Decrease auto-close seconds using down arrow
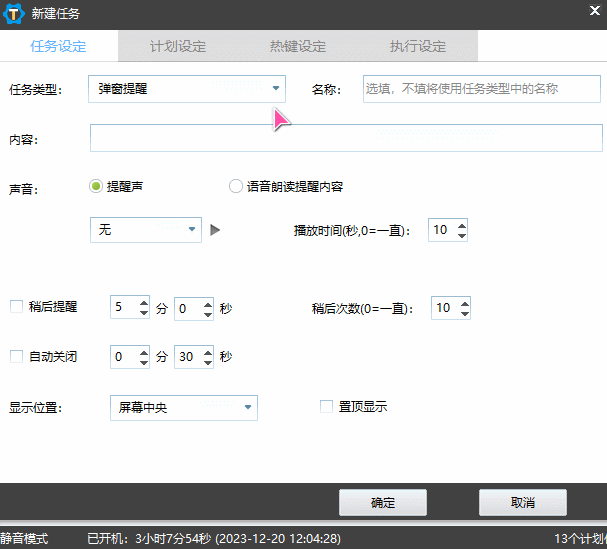 208,361
